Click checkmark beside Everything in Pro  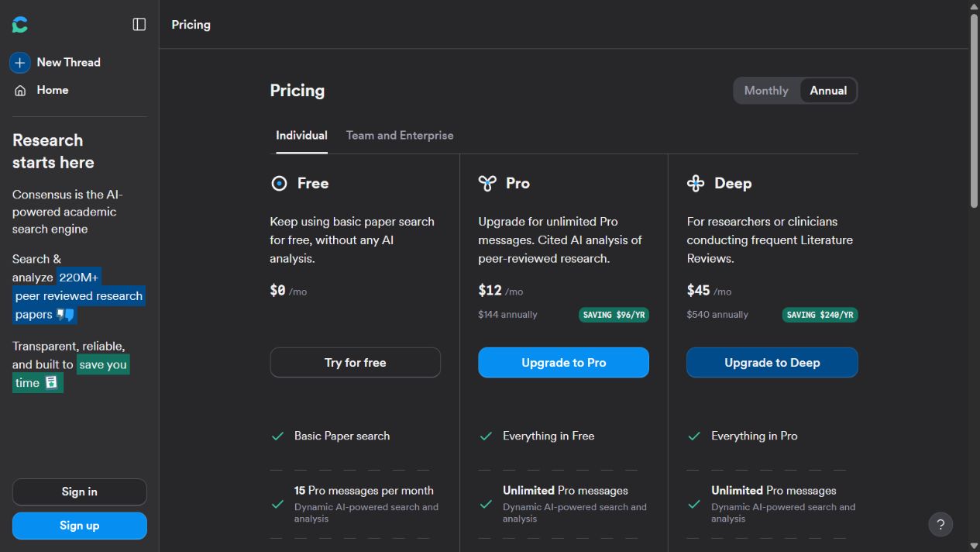tap(694, 436)
